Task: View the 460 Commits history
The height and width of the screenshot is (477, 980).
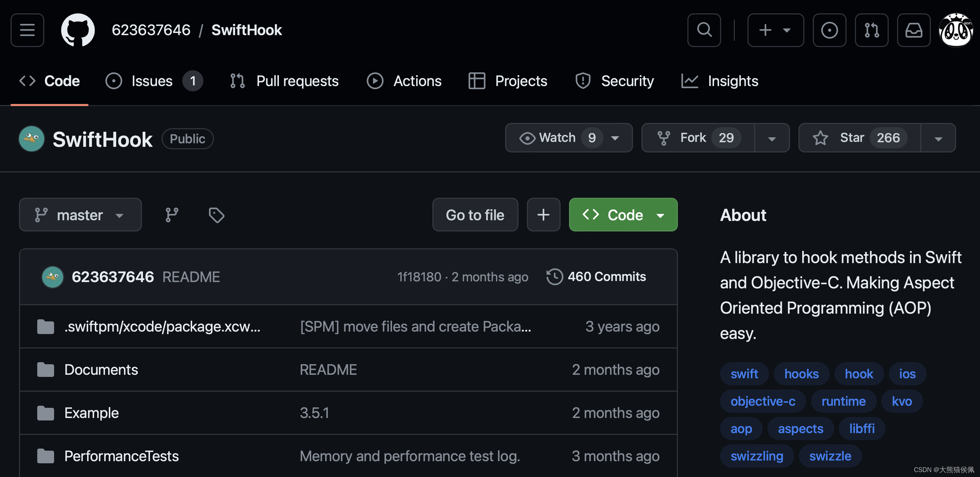Action: click(596, 277)
